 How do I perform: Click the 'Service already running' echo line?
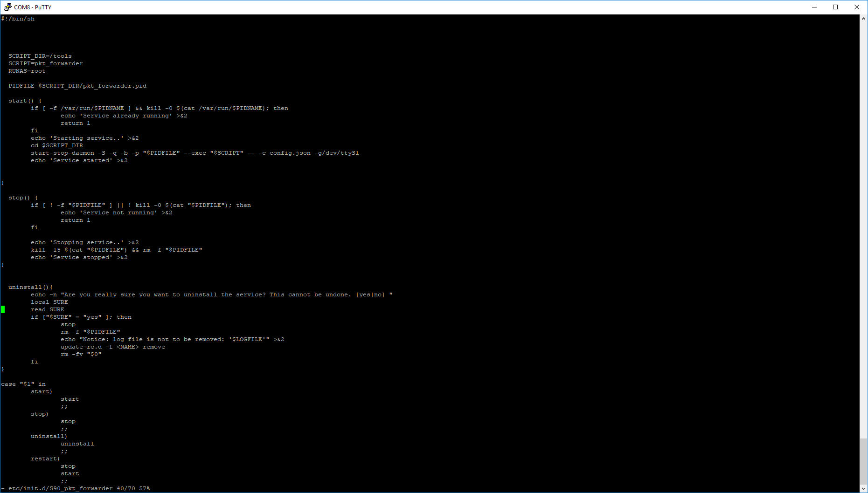point(124,116)
